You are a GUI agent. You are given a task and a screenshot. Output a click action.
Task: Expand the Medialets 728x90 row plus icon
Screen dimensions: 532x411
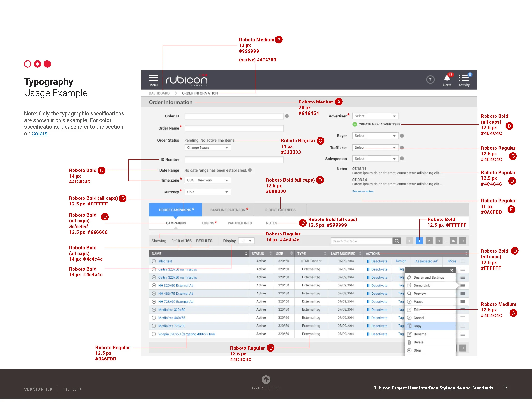tap(154, 326)
